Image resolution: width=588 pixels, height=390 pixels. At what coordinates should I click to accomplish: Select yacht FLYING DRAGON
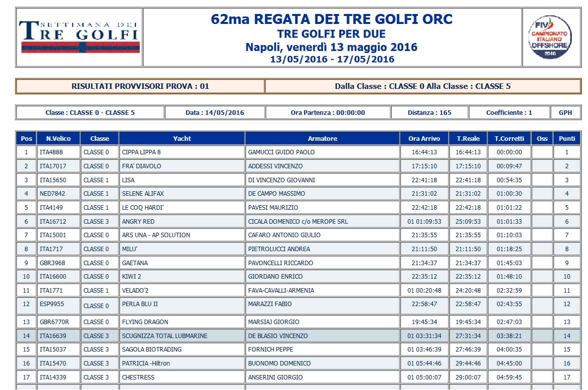(x=145, y=322)
